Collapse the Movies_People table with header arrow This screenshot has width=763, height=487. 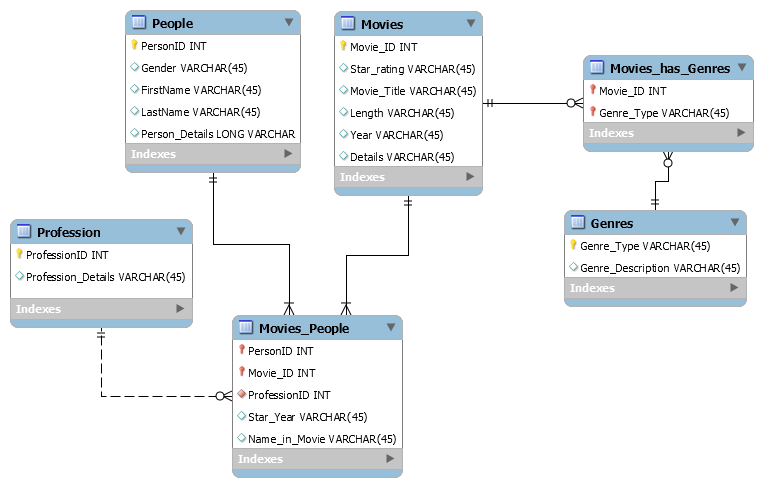391,327
